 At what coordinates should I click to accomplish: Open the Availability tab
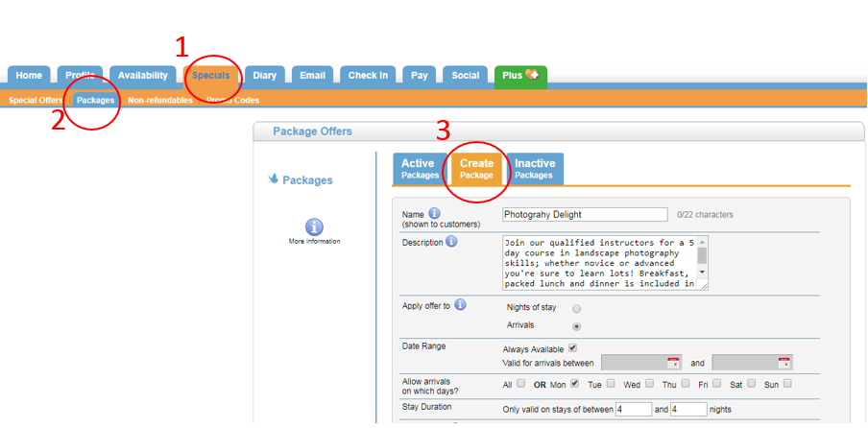click(143, 76)
